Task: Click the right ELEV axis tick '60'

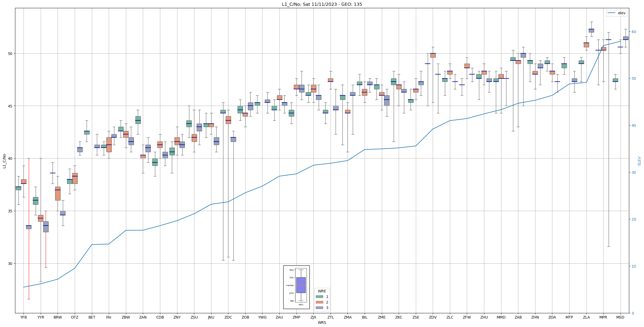Action: 634,32
